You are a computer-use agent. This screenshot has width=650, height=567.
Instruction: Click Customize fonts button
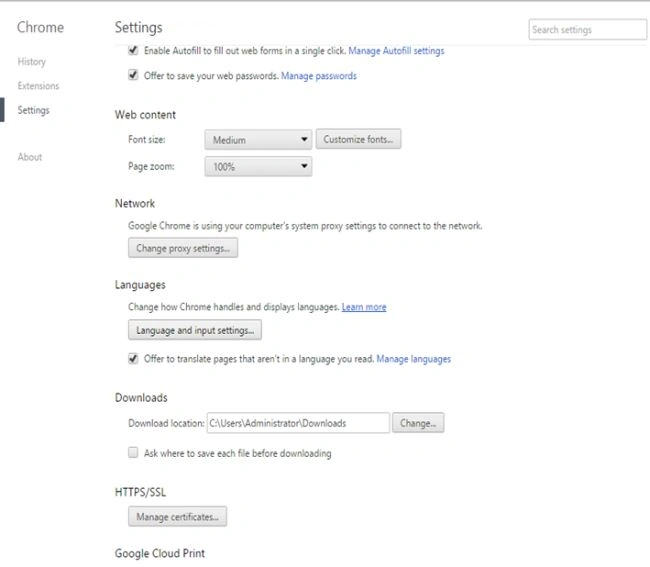pyautogui.click(x=359, y=139)
